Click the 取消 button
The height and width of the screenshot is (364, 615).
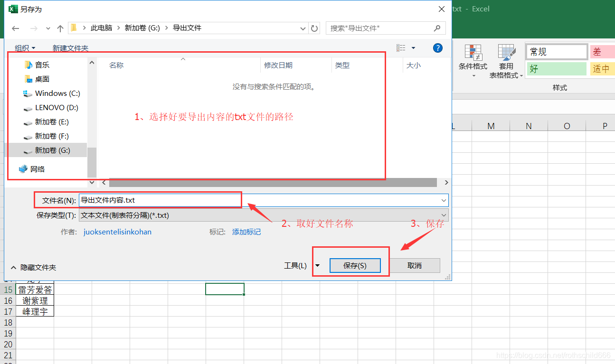pos(415,266)
